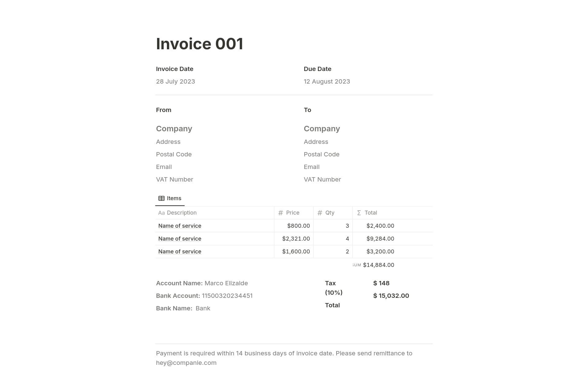Viewport: 588px width, 367px height.
Task: Select the Invoice Date 28 July 2023
Action: pyautogui.click(x=175, y=81)
